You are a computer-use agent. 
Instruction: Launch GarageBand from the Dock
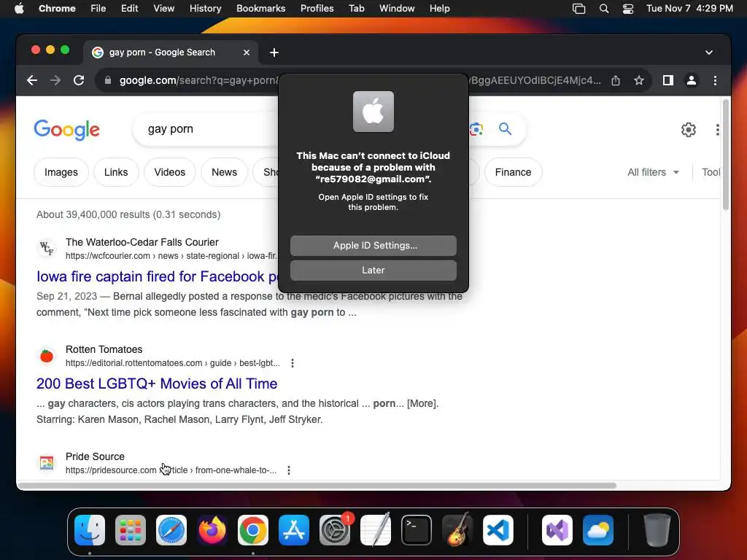[x=457, y=529]
